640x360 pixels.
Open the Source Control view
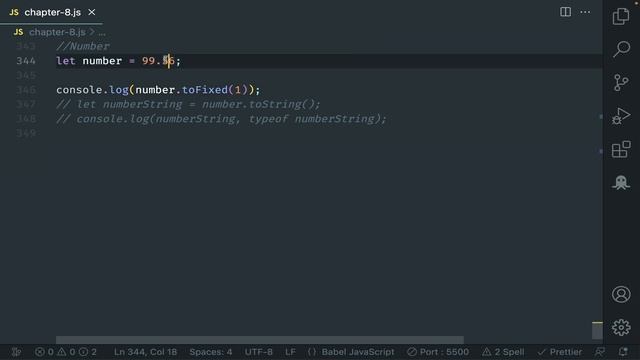[621, 82]
